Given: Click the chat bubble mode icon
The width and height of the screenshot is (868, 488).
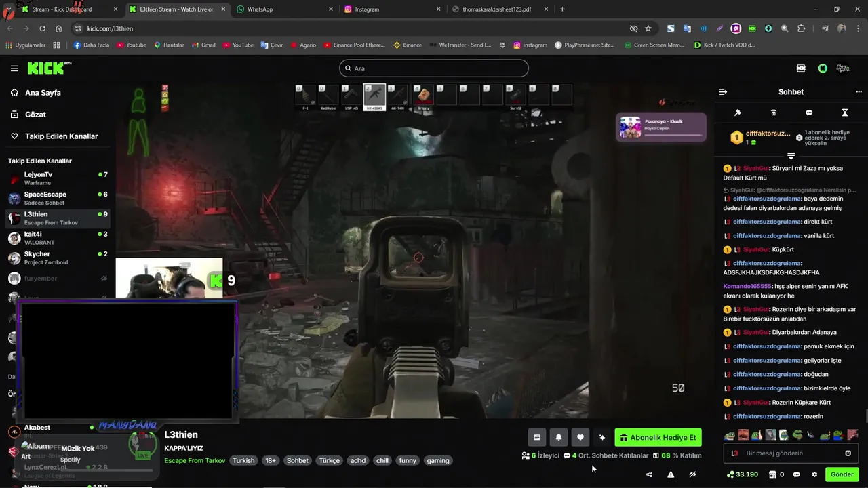Looking at the screenshot, I should click(x=809, y=113).
